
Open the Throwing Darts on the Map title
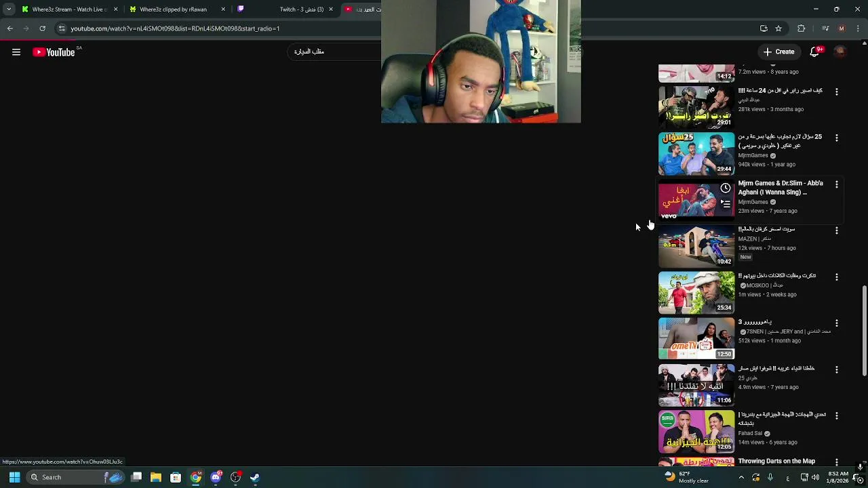(x=776, y=461)
